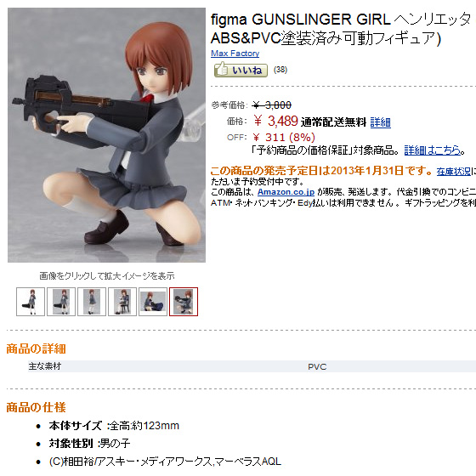Select second thumbnail of standing figure
This screenshot has width=476, height=476.
click(61, 302)
